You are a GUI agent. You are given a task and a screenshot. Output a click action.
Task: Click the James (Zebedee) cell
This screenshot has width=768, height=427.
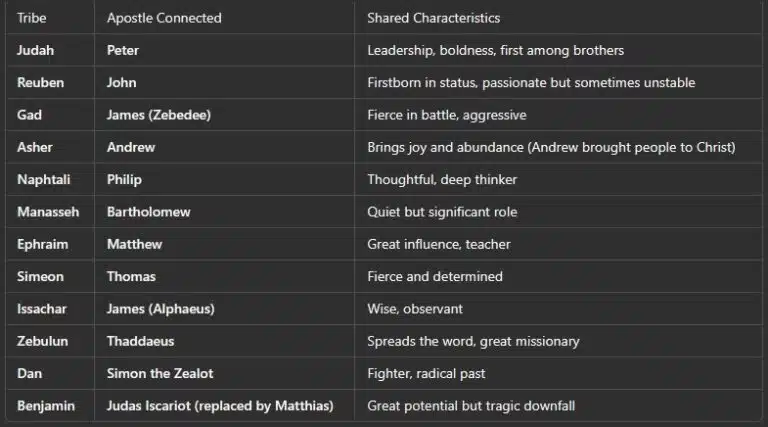point(158,115)
